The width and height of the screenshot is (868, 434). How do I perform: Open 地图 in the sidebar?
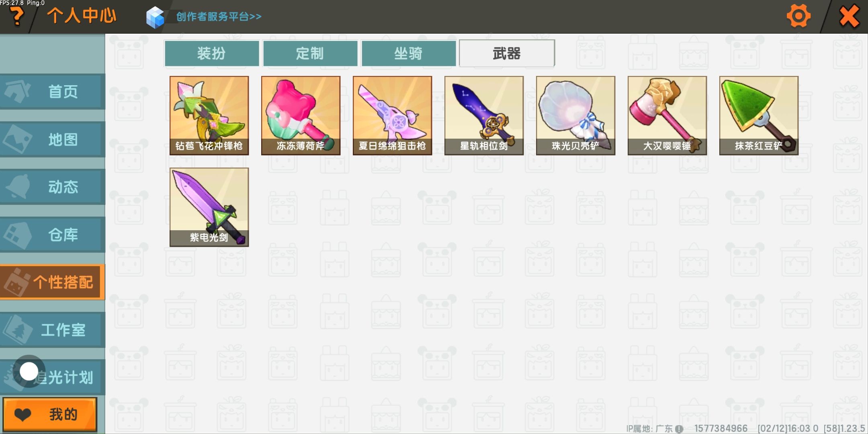[52, 139]
